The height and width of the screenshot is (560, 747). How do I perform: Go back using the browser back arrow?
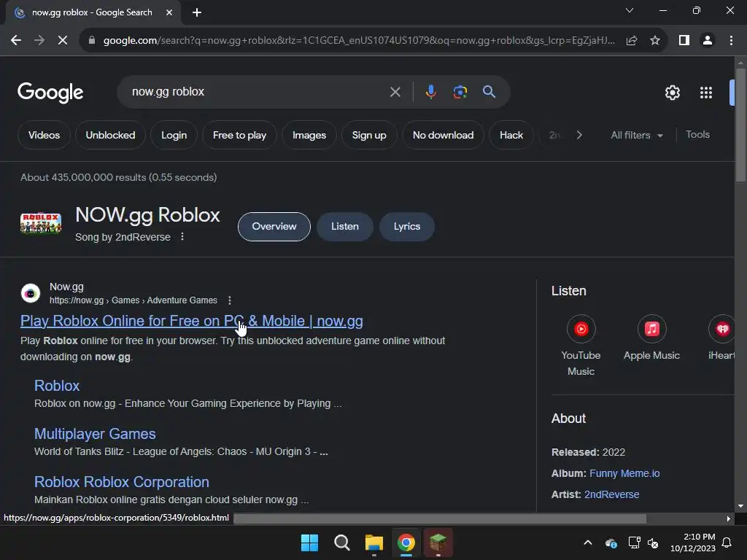(x=16, y=41)
